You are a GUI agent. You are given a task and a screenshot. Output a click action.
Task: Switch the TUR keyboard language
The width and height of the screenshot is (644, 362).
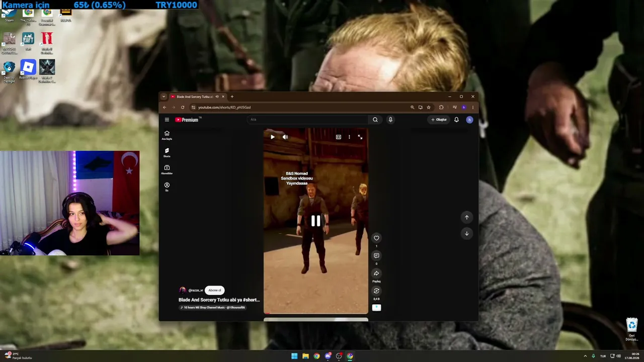pyautogui.click(x=603, y=356)
